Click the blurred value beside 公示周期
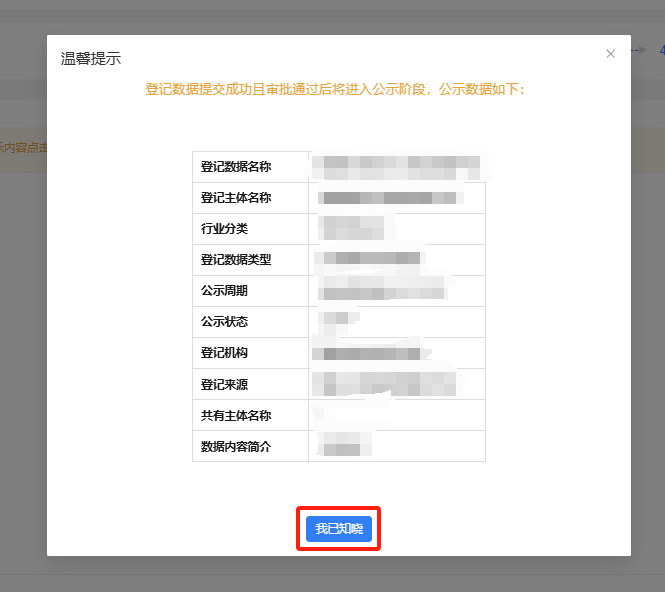 [382, 291]
